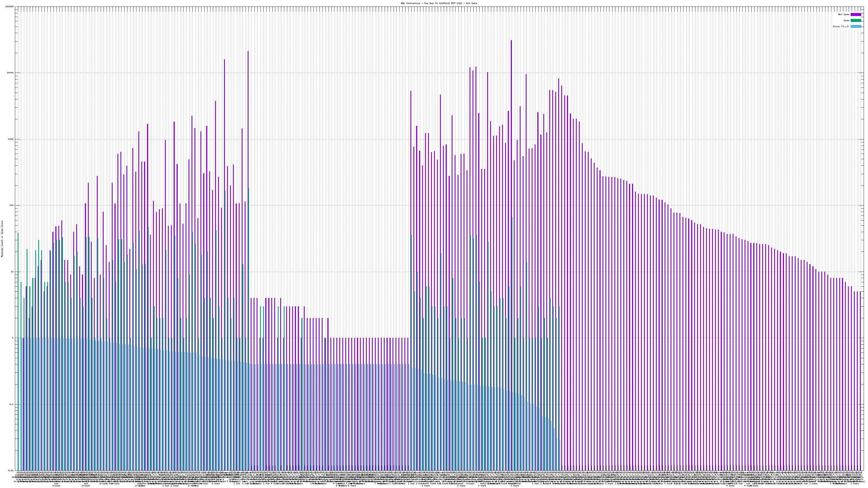Select the 'Not Spam' legend label
The height and width of the screenshot is (488, 868).
coord(844,14)
